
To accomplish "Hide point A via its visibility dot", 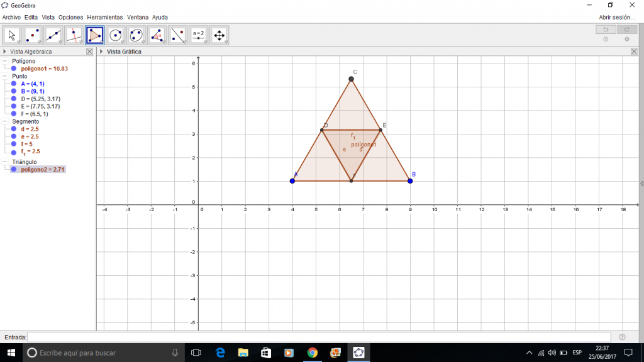I will (14, 82).
